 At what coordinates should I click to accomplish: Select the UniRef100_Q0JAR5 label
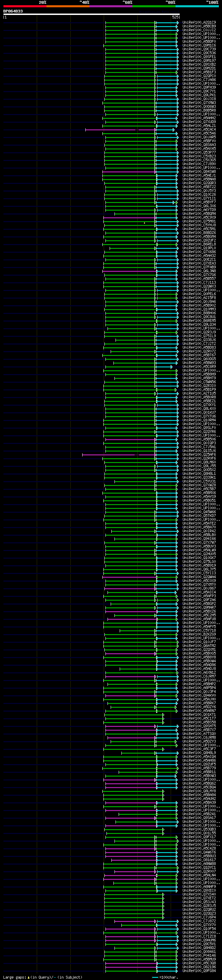199,137
